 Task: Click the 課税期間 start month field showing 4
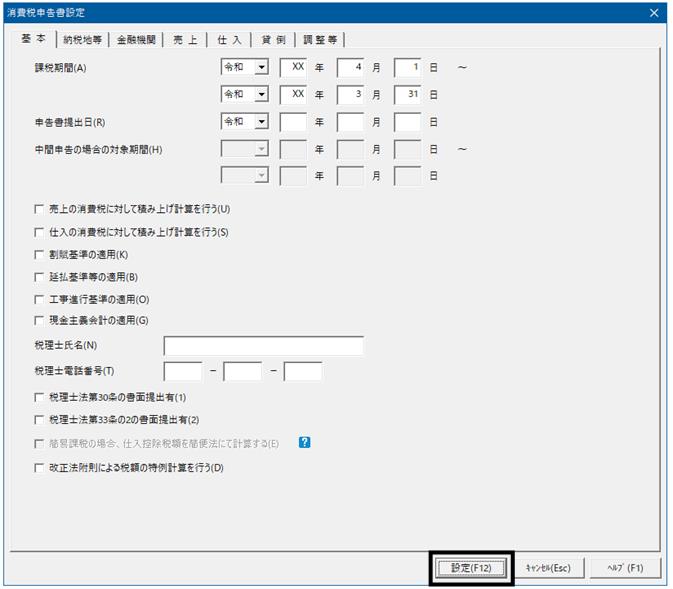pos(350,67)
